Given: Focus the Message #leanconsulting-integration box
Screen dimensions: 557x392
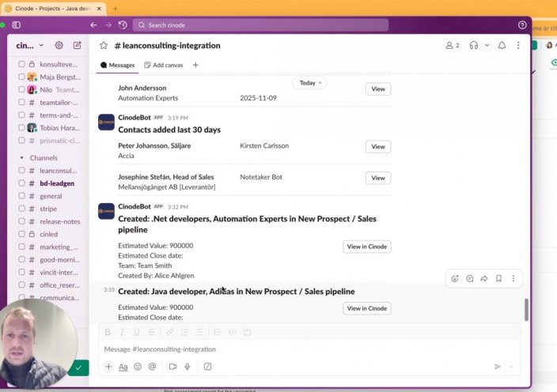Looking at the screenshot, I should 309,349.
